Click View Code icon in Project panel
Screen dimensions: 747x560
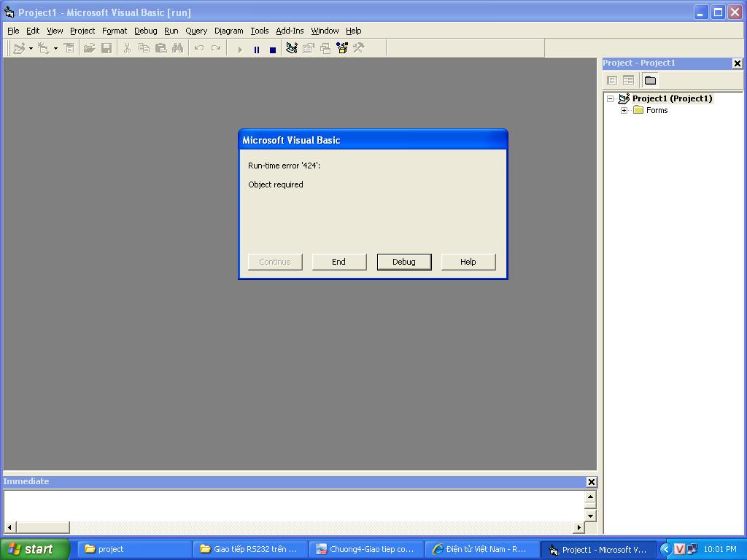pos(612,80)
